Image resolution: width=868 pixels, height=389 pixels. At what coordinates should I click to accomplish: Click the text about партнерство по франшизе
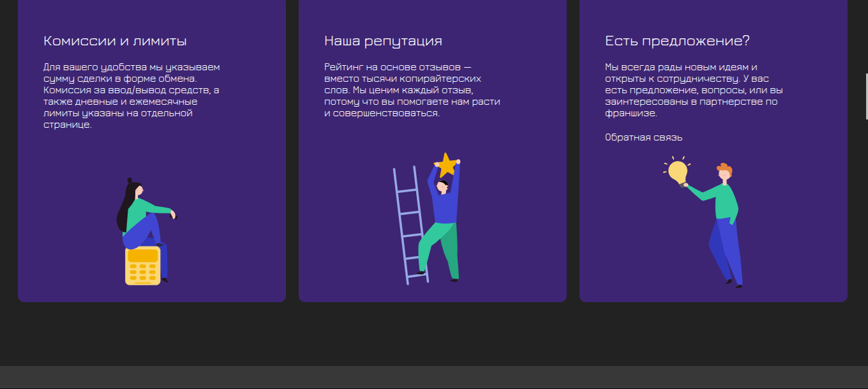(x=694, y=89)
